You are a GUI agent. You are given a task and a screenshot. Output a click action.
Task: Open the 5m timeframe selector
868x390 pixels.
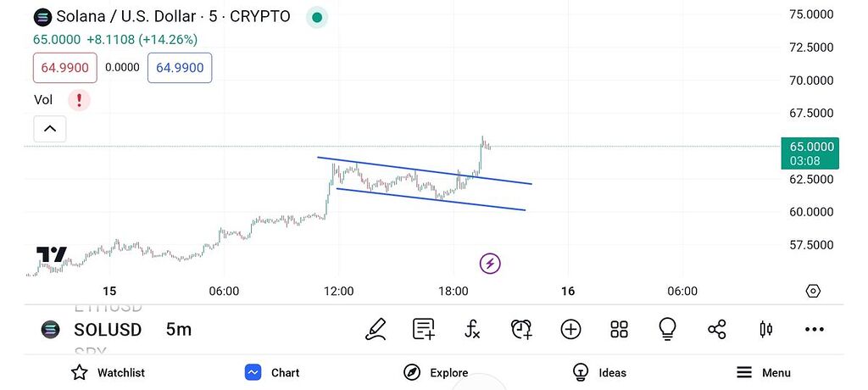click(179, 330)
